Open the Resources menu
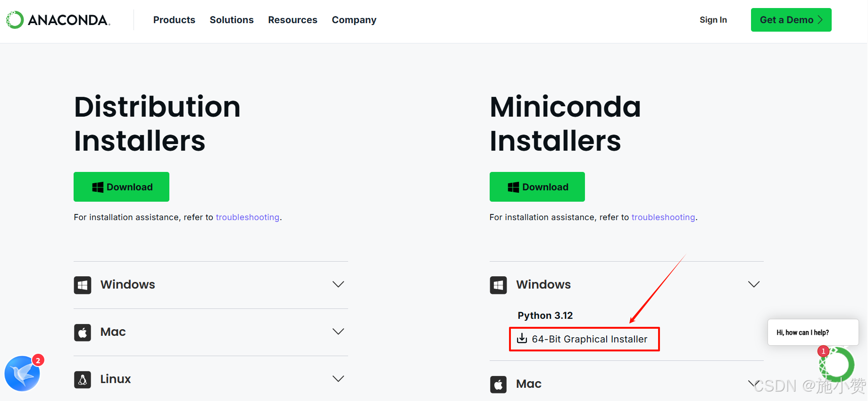Viewport: 868px width, 401px height. pyautogui.click(x=292, y=20)
